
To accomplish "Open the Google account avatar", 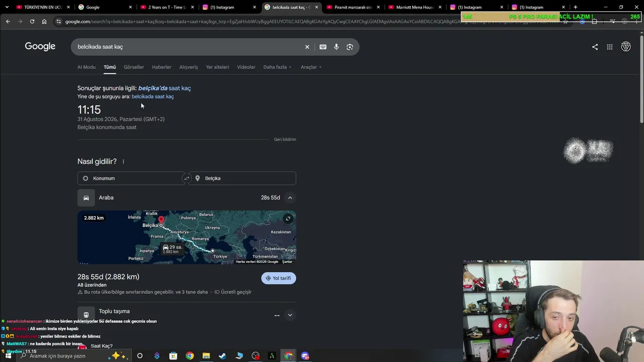I will [x=626, y=47].
